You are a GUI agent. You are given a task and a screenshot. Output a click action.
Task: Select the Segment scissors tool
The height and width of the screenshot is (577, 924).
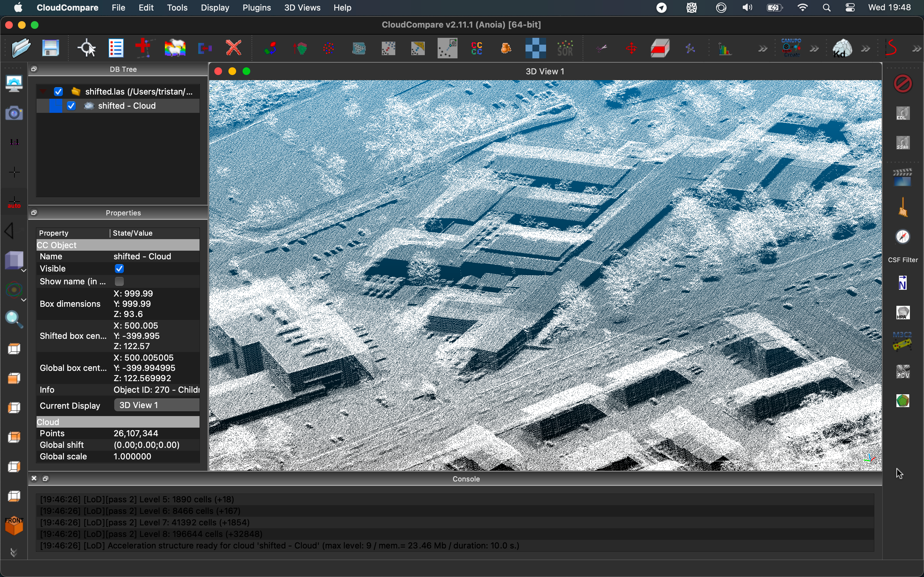601,48
